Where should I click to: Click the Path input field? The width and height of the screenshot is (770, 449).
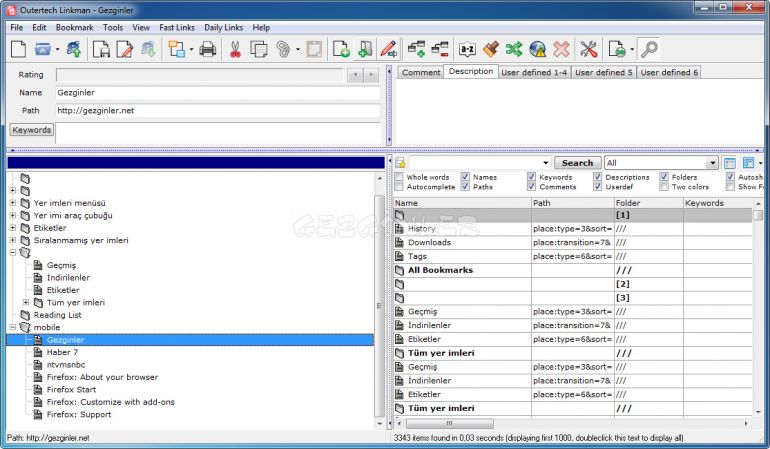[218, 111]
